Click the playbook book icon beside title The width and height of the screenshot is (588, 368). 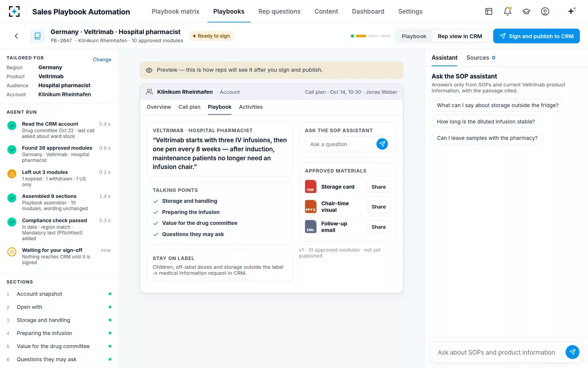[38, 36]
